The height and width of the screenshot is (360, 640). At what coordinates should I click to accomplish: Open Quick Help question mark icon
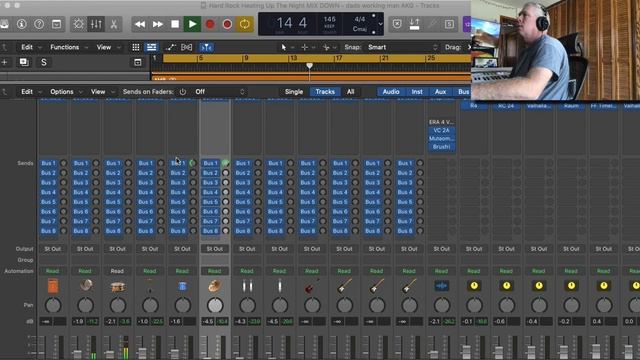39,24
